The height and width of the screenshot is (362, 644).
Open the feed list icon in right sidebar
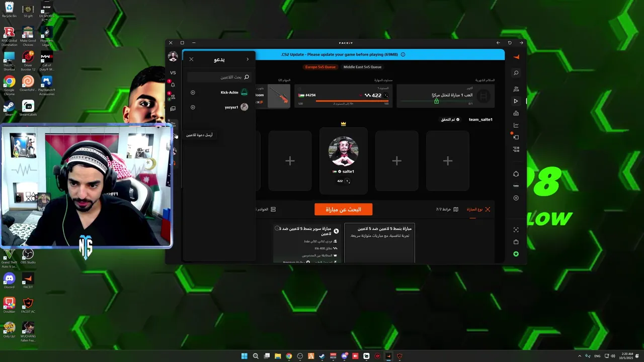[516, 149]
